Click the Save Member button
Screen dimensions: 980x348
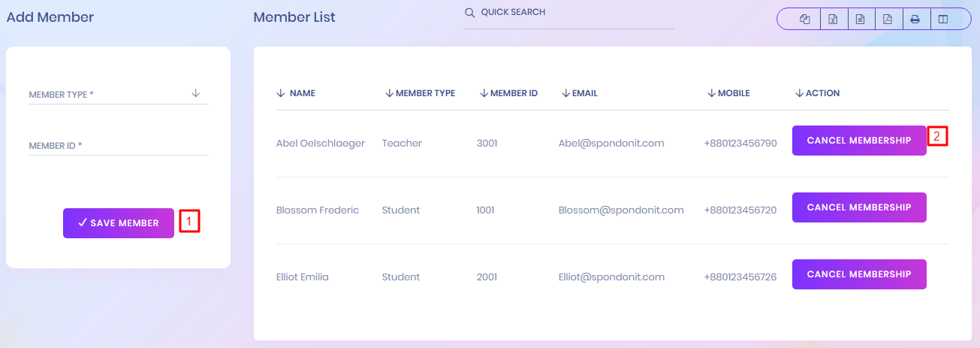119,223
